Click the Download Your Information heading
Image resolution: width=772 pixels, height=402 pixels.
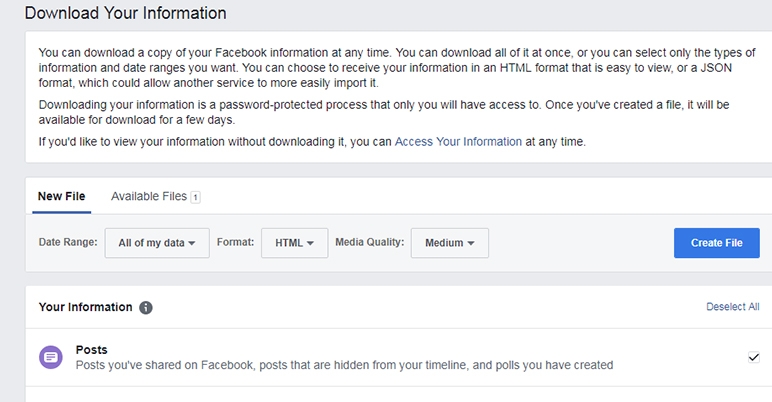[x=126, y=13]
